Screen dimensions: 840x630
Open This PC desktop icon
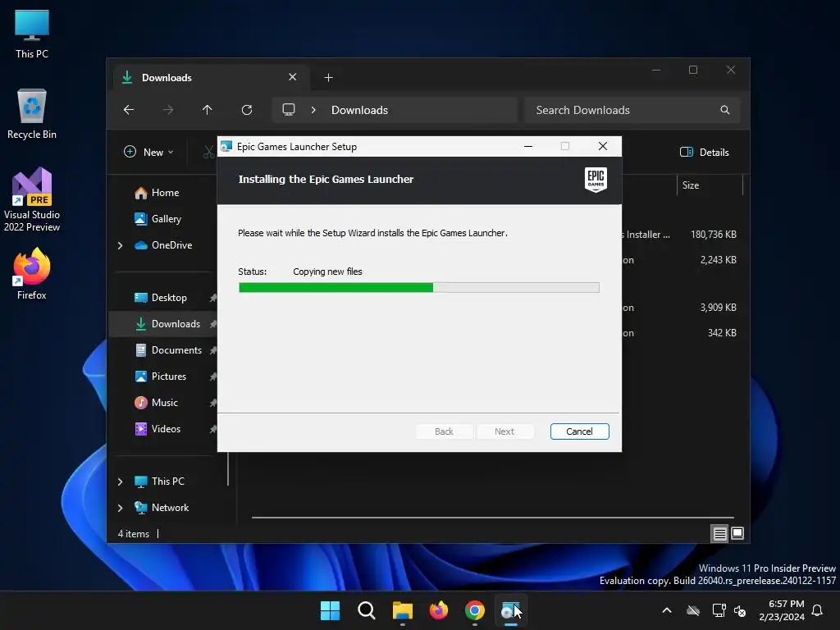tap(32, 34)
